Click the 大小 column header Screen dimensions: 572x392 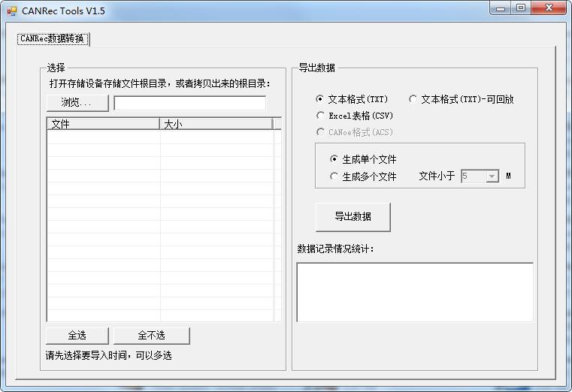tap(216, 124)
